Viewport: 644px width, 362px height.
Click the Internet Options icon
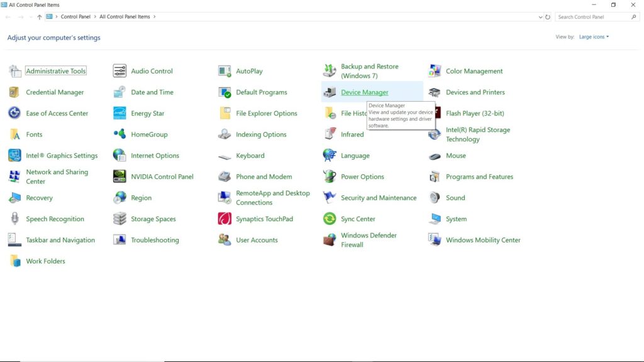119,155
